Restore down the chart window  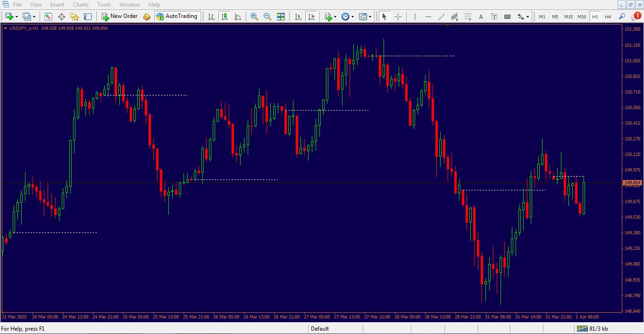[631, 5]
